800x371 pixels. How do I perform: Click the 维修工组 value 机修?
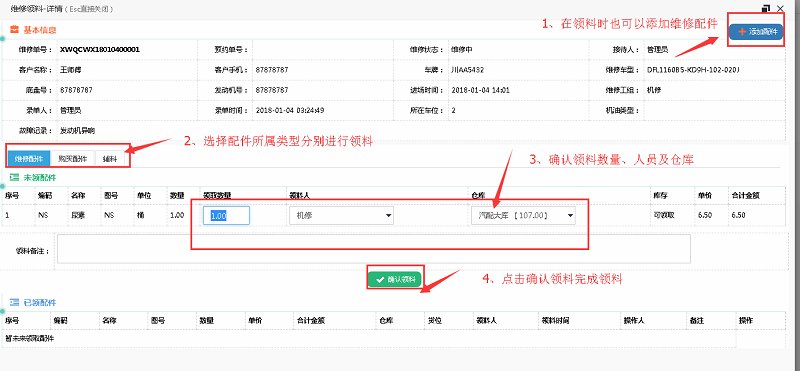(x=653, y=90)
